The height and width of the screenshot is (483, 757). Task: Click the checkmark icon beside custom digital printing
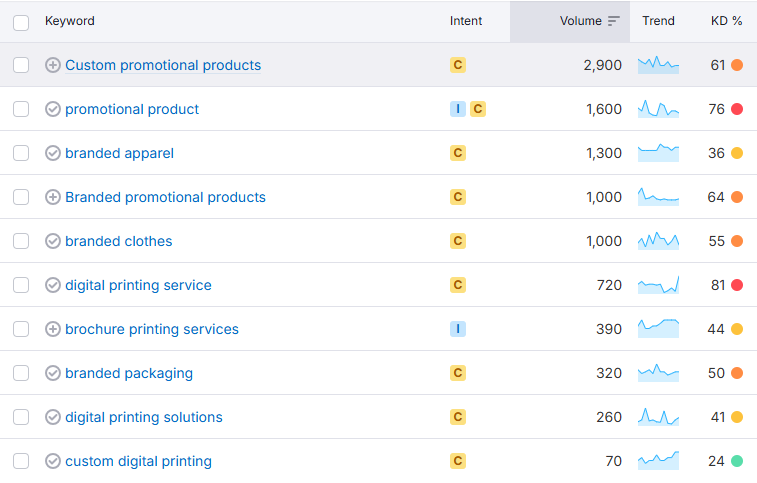pos(53,461)
